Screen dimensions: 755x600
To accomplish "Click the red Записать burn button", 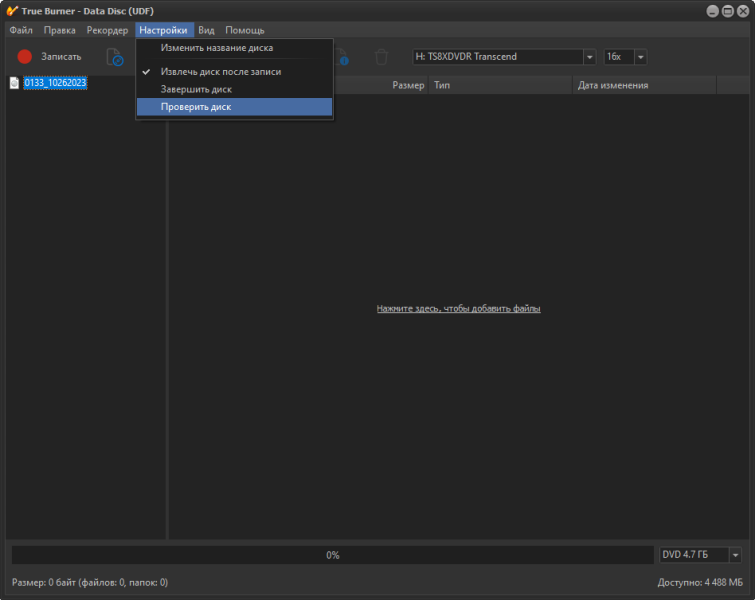I will pyautogui.click(x=25, y=57).
